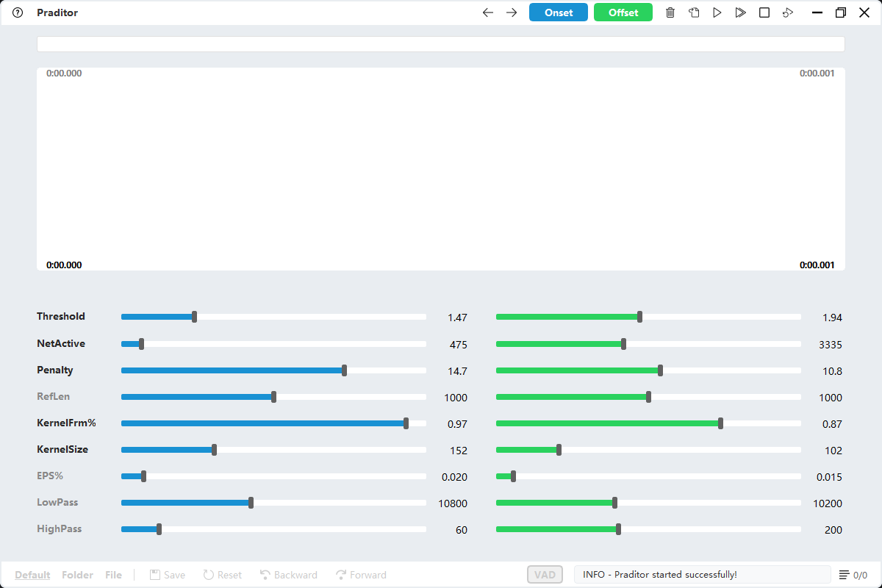Click the single play triangle icon
882x588 pixels.
[x=717, y=12]
